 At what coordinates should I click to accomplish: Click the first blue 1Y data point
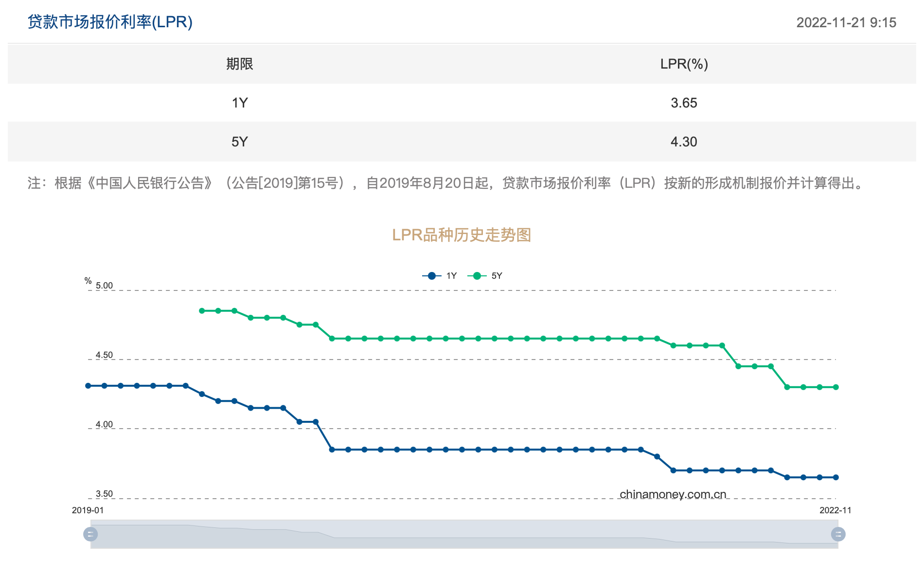click(x=88, y=386)
